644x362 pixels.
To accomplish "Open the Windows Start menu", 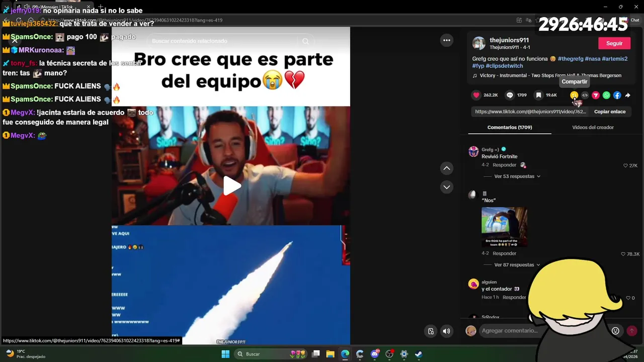I will pyautogui.click(x=225, y=354).
